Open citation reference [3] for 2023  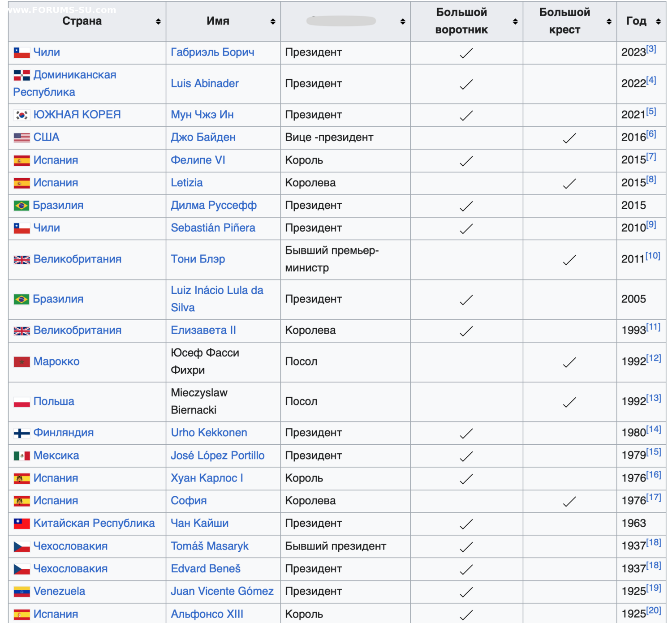click(x=651, y=49)
